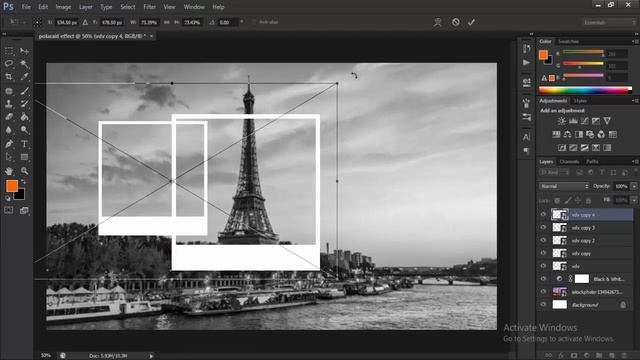Add a Color Balance adjustment

pos(567,134)
